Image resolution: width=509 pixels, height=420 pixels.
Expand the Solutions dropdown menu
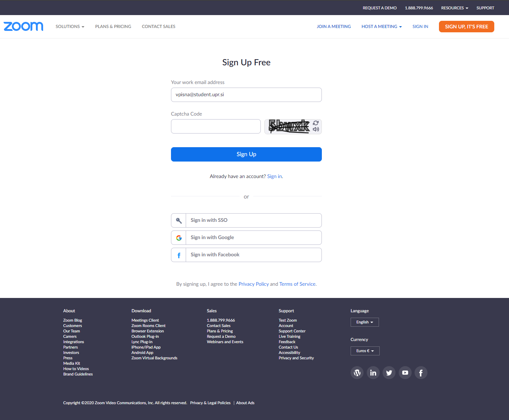70,27
